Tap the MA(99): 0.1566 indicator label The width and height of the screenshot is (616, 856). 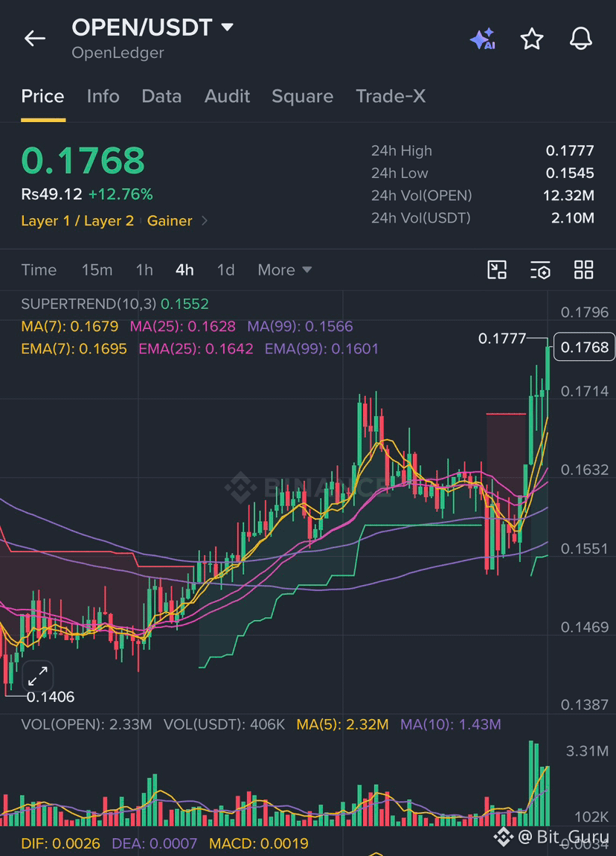tap(300, 327)
